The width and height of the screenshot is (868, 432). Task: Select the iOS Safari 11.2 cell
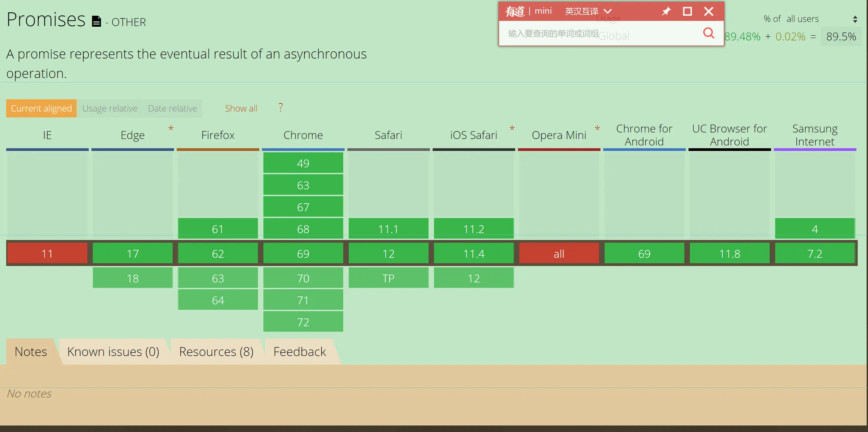point(474,229)
